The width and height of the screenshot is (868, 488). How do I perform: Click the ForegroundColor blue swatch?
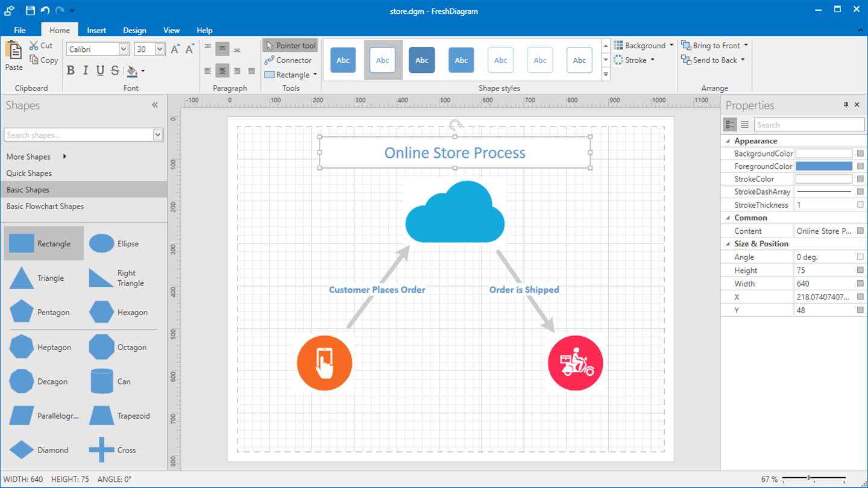pyautogui.click(x=824, y=166)
